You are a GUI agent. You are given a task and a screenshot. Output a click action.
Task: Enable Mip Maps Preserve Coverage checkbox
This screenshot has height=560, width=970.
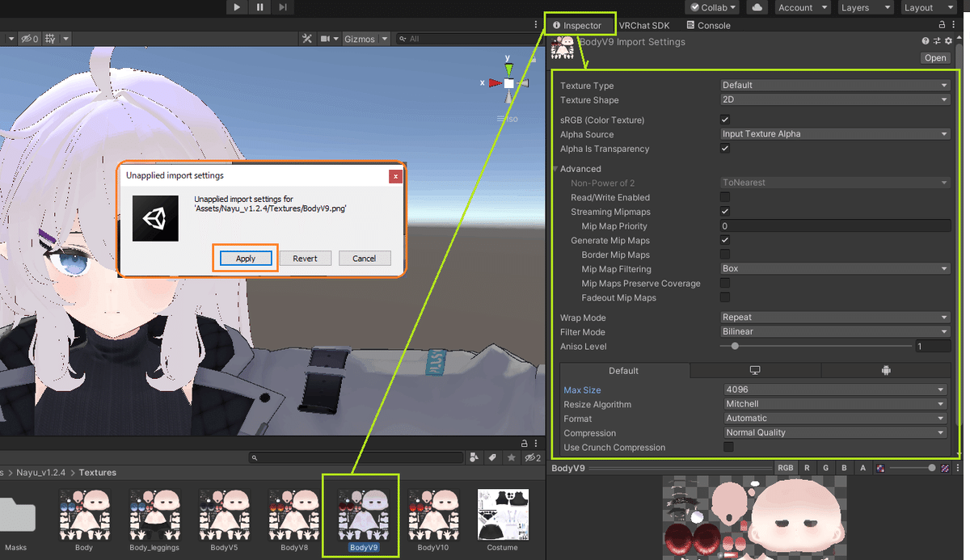point(725,284)
